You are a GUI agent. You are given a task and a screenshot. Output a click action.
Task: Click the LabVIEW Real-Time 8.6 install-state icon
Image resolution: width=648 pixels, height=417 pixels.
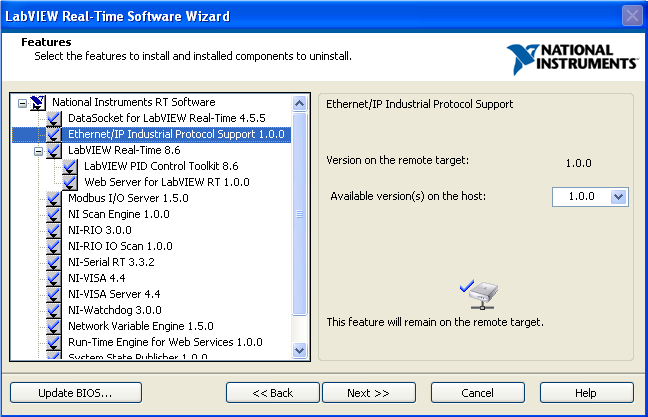pos(54,150)
